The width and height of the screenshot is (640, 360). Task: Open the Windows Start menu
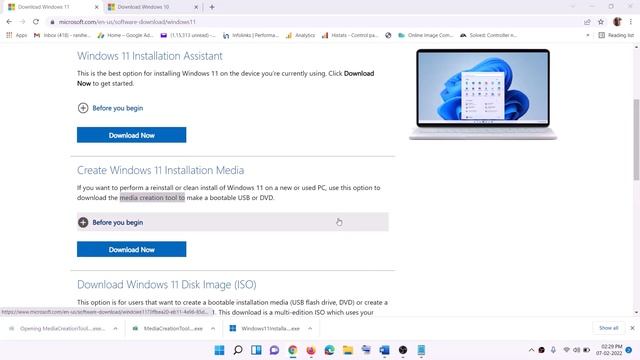coord(220,350)
